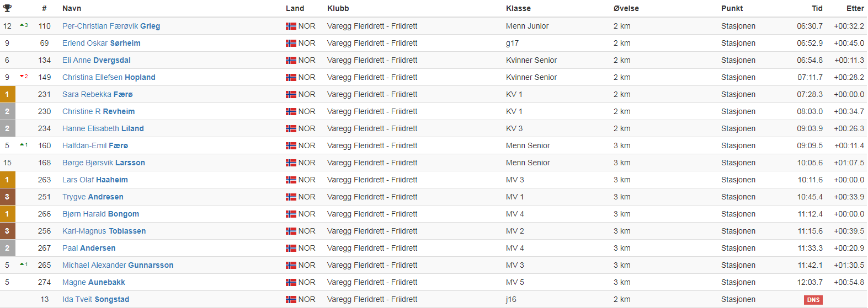Screen dimensions: 868x308
Task: Click the Klasse column header
Action: [x=518, y=8]
